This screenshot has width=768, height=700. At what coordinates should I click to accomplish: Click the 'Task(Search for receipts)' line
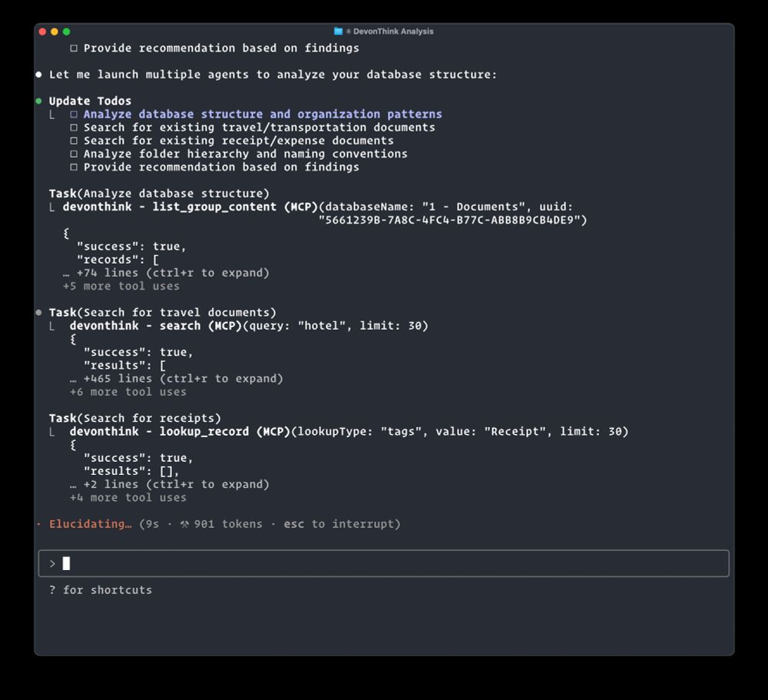click(x=135, y=419)
